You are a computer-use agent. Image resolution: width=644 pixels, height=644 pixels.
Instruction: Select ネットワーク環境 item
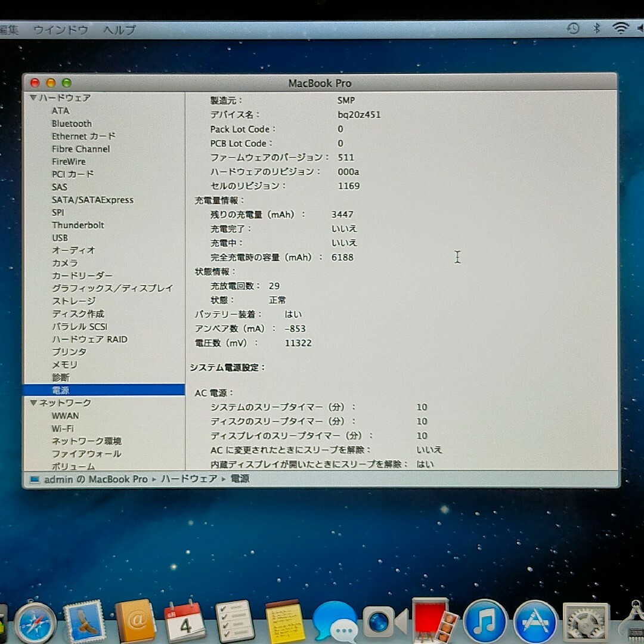click(x=86, y=441)
